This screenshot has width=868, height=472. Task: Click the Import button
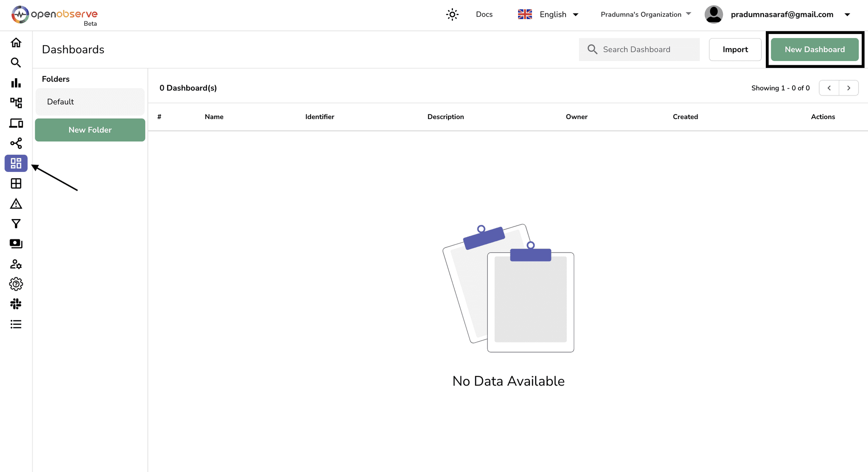click(x=735, y=50)
